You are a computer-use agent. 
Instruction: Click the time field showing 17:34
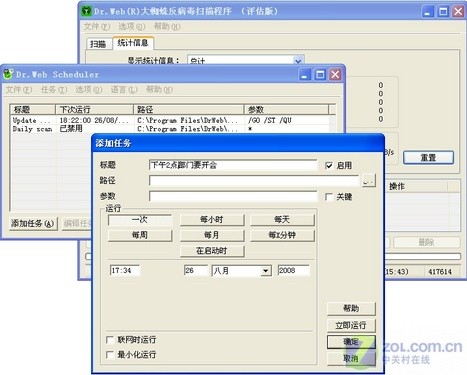tap(125, 271)
